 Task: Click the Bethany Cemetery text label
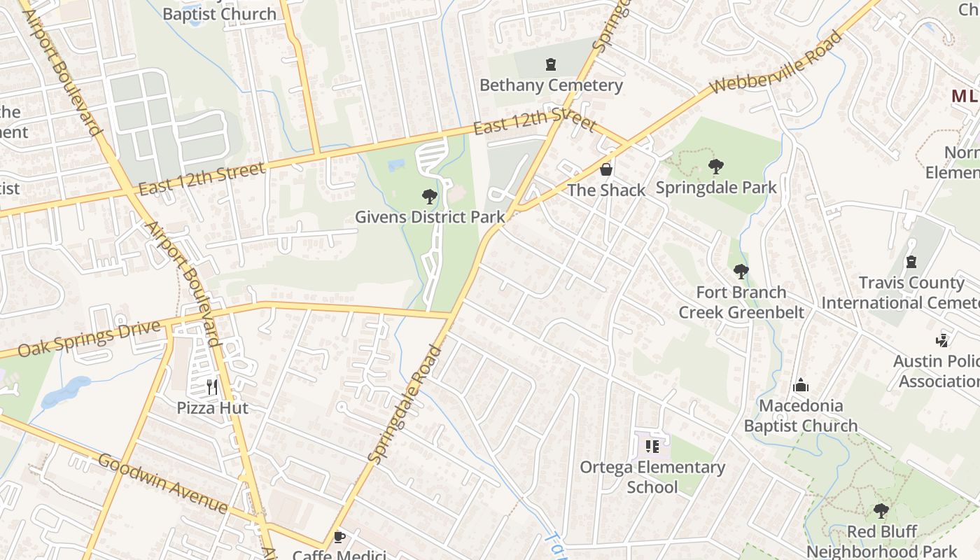(551, 85)
